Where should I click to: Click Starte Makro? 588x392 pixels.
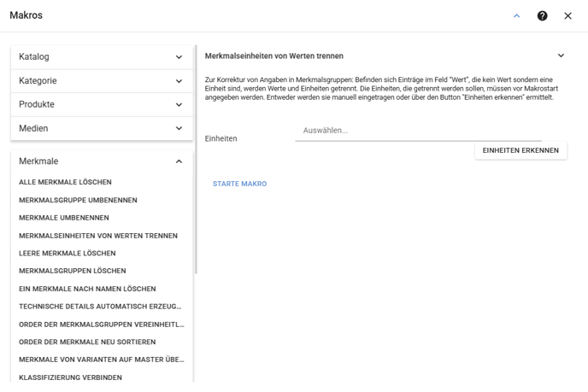pyautogui.click(x=239, y=184)
